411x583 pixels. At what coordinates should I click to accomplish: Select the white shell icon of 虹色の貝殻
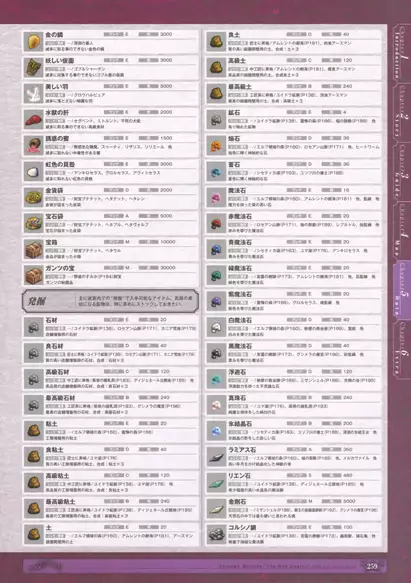pyautogui.click(x=34, y=171)
